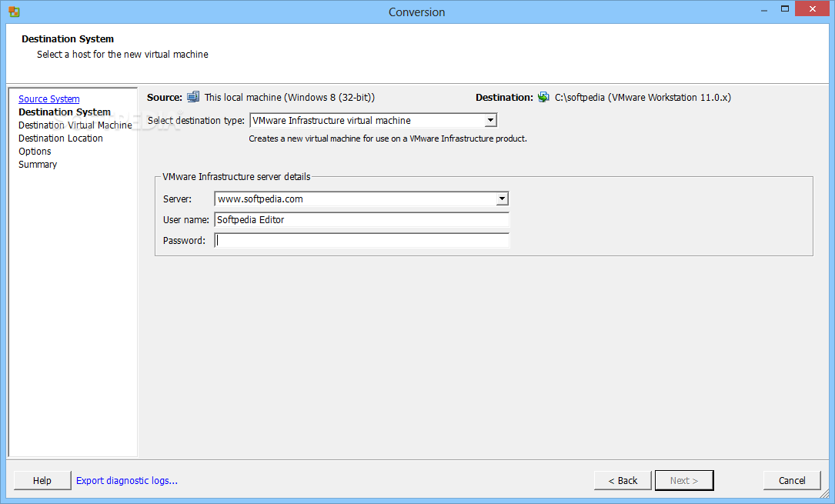835x504 pixels.
Task: Click the Server field showing www.softpedia.com
Action: [x=362, y=199]
